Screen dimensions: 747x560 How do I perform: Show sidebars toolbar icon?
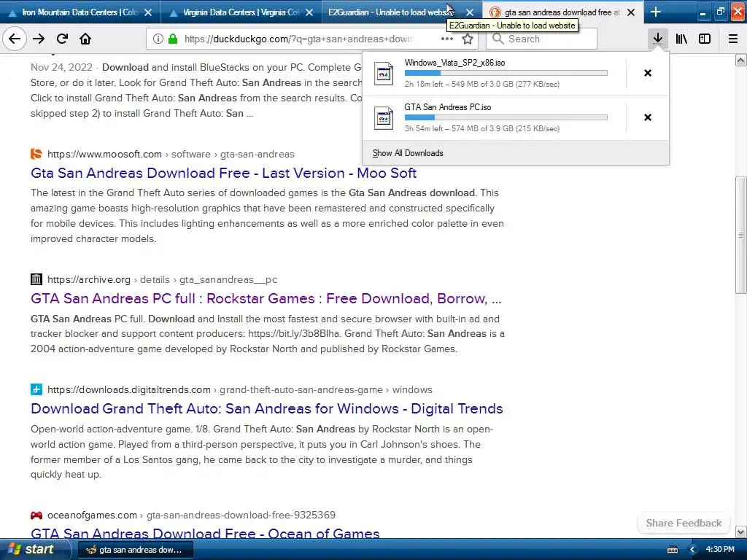(705, 39)
